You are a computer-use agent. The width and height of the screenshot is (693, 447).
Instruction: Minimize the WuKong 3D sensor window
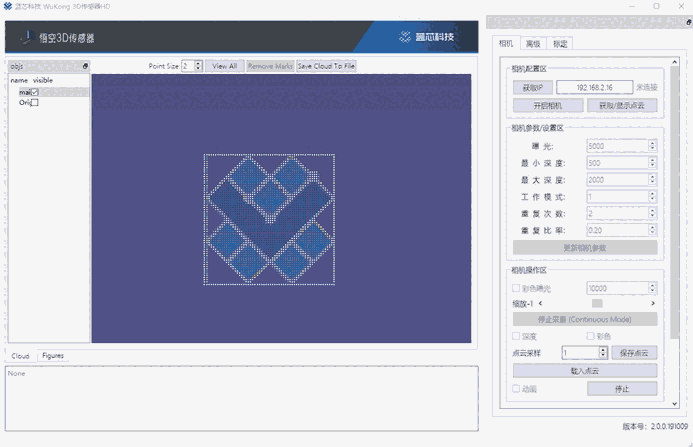tap(632, 6)
